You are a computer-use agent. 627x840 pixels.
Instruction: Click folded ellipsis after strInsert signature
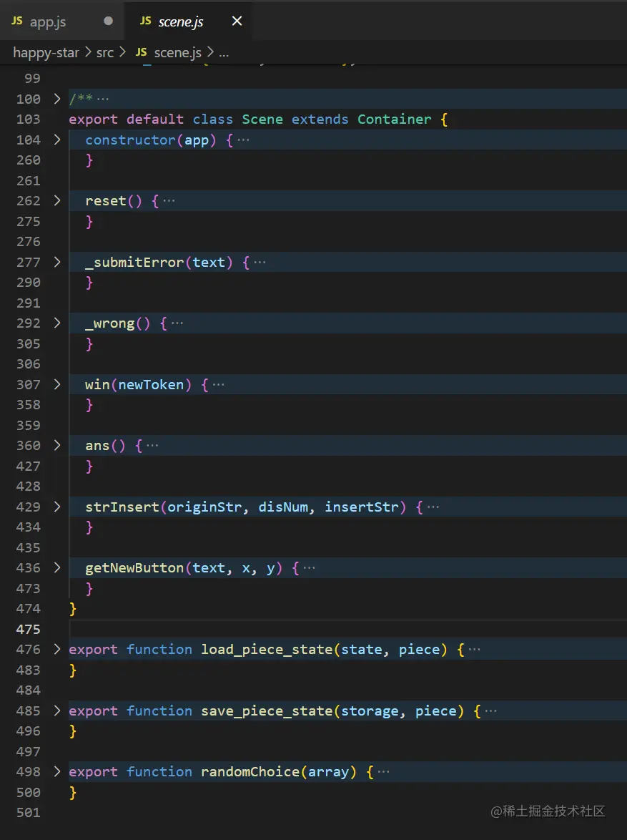coord(433,507)
